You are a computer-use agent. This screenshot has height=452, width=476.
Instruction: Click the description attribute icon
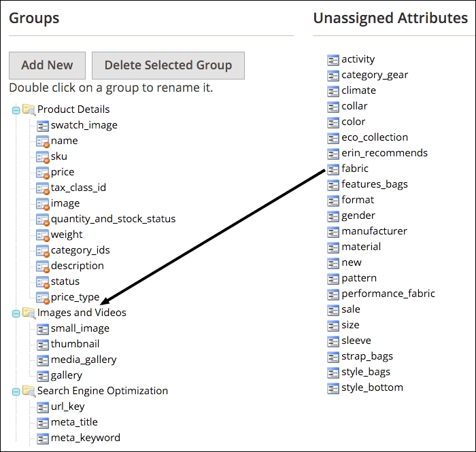[x=42, y=266]
